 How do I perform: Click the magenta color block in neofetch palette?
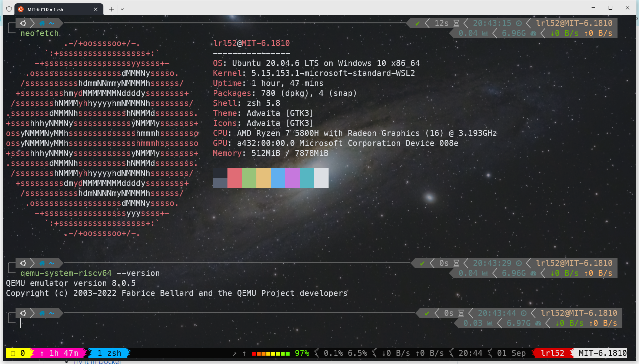tap(292, 178)
